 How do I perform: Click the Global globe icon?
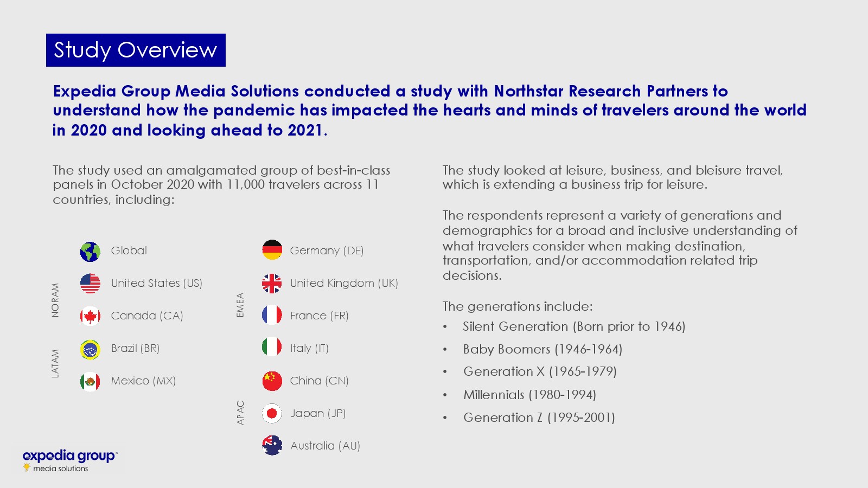90,252
